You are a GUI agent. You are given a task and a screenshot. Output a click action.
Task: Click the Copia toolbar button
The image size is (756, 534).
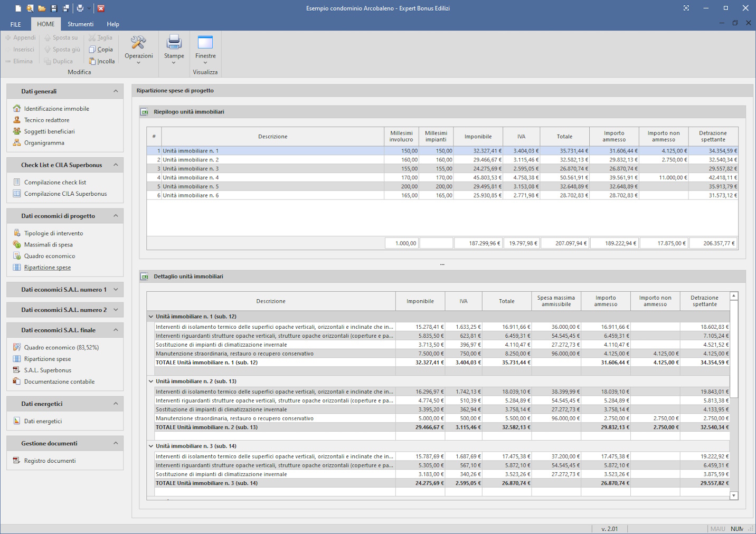pyautogui.click(x=101, y=50)
